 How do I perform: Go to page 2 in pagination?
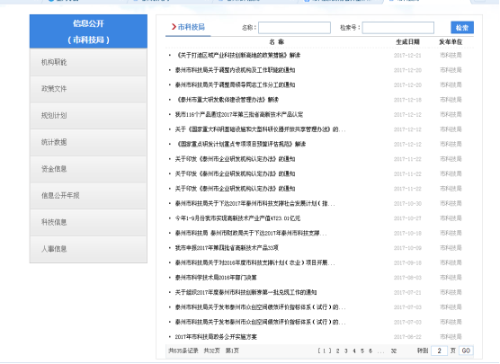338,351
